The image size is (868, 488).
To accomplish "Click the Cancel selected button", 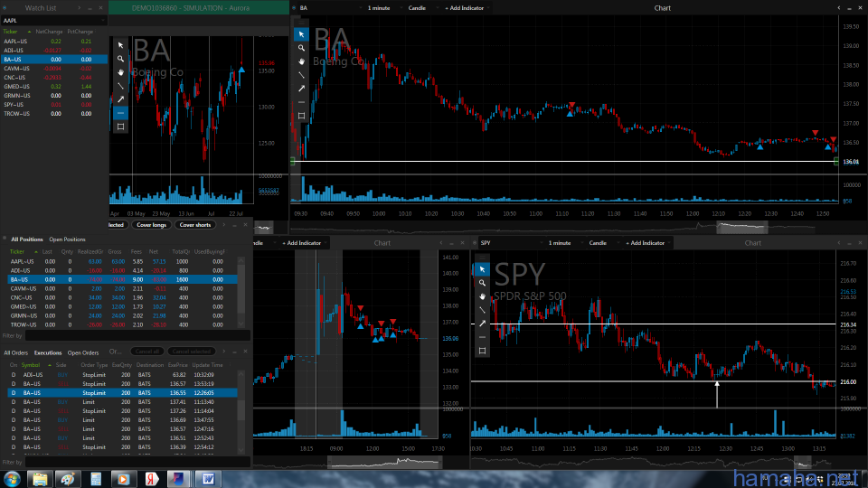I will [x=191, y=352].
